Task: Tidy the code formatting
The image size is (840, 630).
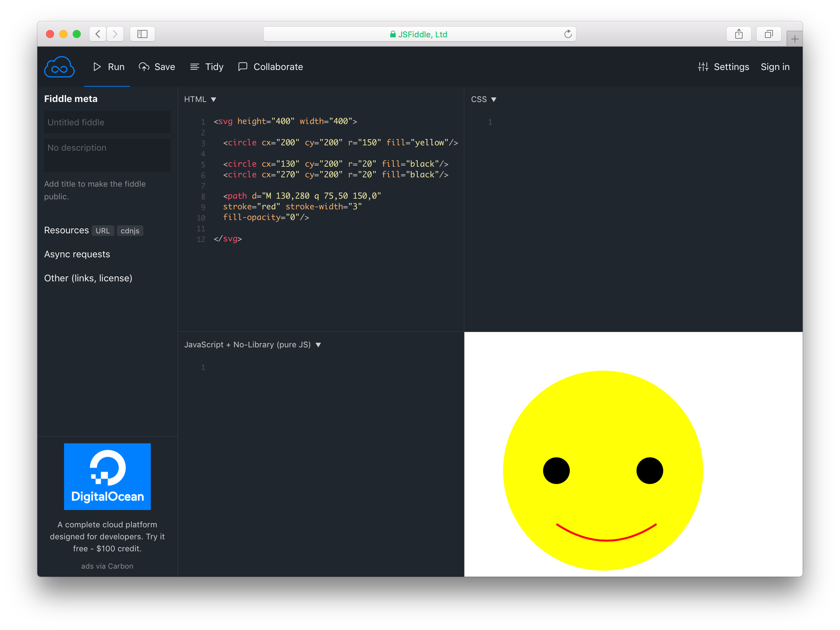Action: (x=206, y=67)
